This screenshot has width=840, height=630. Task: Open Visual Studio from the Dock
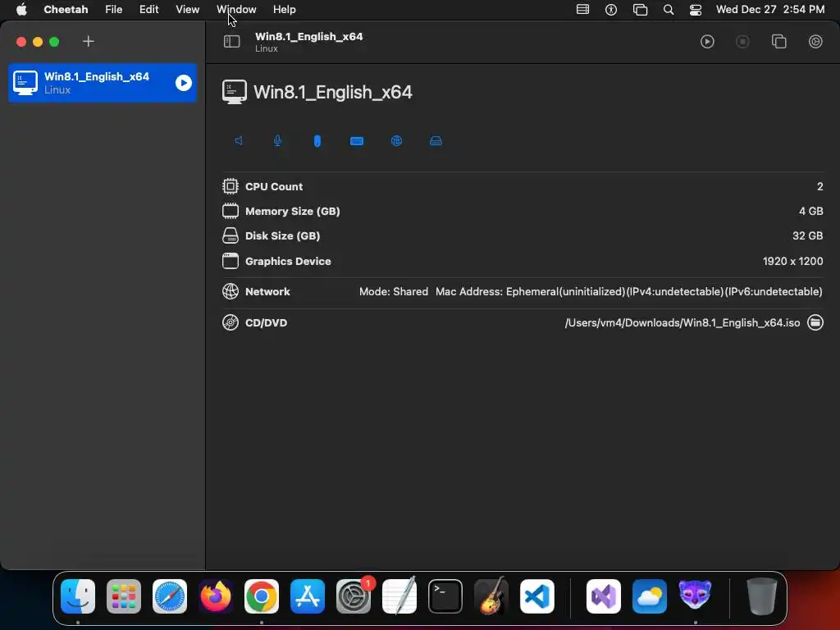pos(604,596)
